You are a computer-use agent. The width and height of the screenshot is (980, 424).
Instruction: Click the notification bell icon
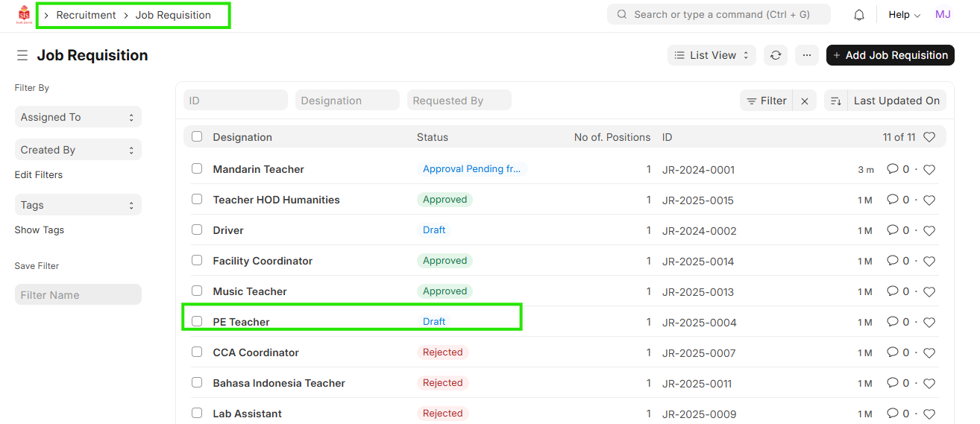click(859, 15)
